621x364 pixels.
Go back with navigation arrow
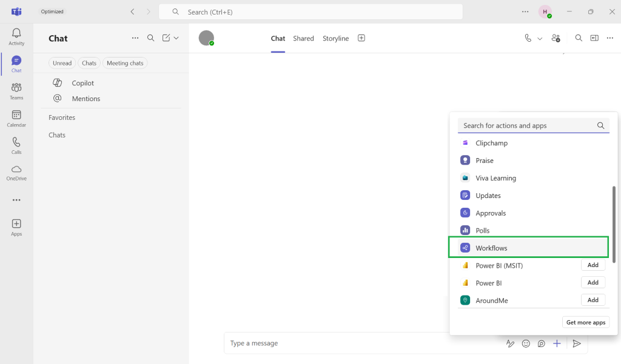click(132, 12)
